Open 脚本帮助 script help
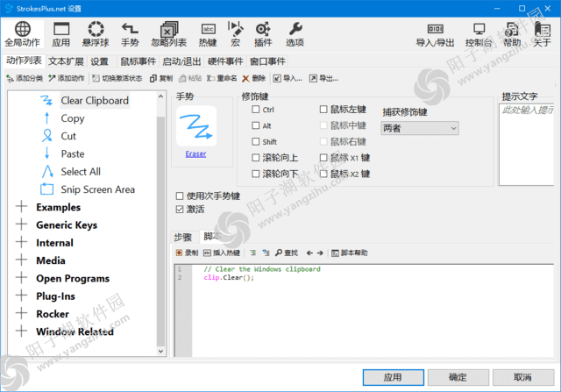The width and height of the screenshot is (561, 392). click(x=349, y=253)
